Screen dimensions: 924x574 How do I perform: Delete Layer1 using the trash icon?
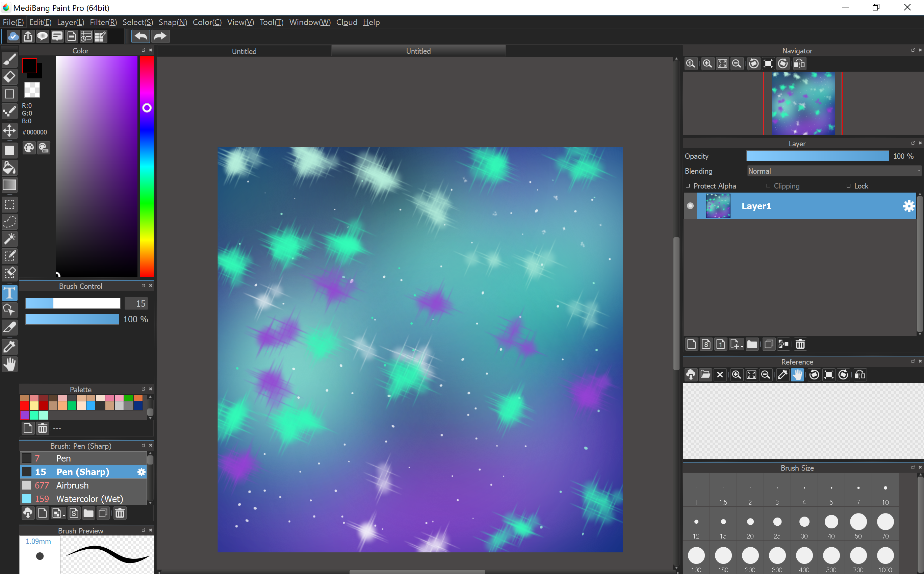pos(800,344)
